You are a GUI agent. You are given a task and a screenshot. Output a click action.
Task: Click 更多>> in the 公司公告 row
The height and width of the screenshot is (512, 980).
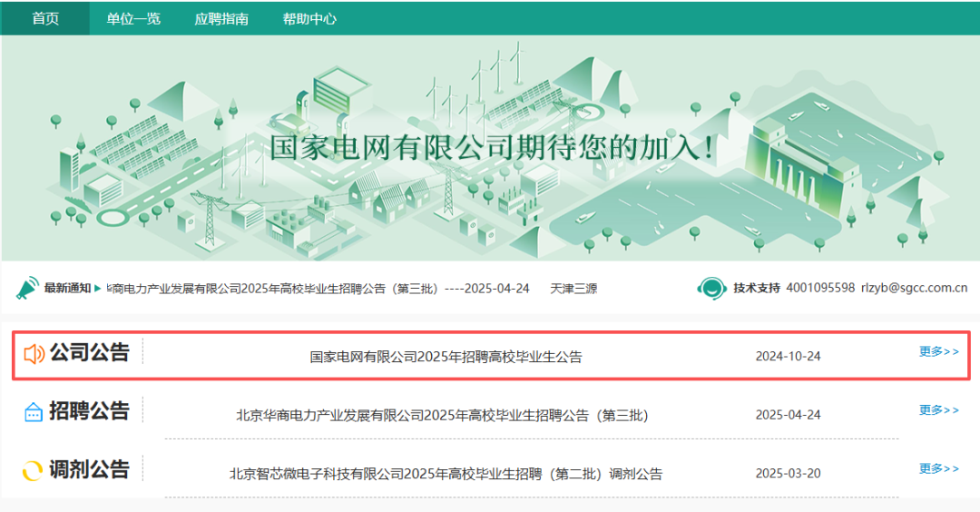(938, 351)
